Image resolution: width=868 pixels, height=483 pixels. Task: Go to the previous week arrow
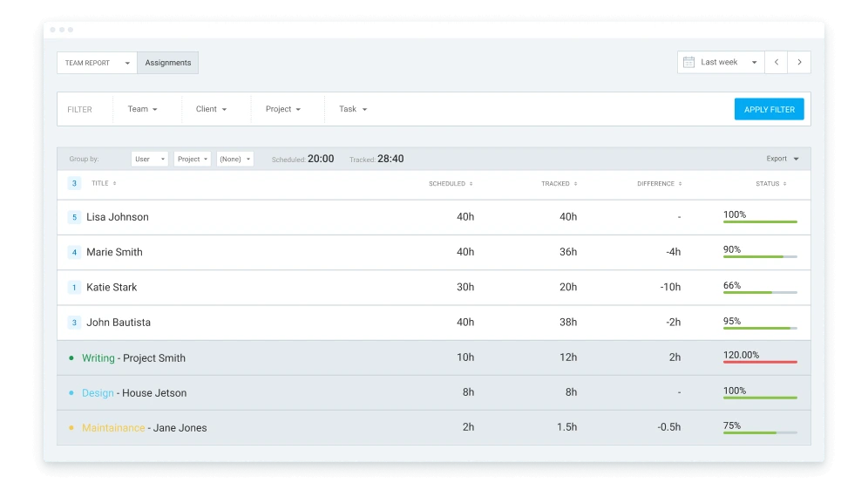(x=776, y=62)
